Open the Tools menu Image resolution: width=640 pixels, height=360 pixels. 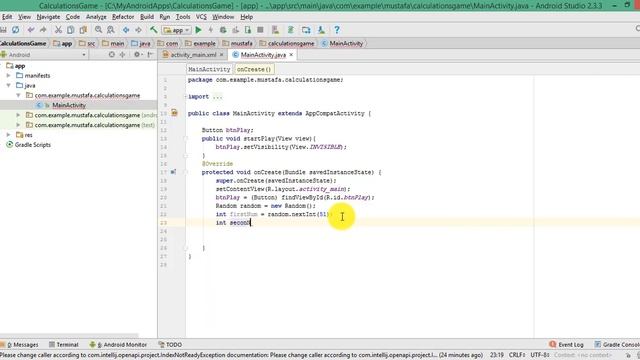click(x=183, y=17)
